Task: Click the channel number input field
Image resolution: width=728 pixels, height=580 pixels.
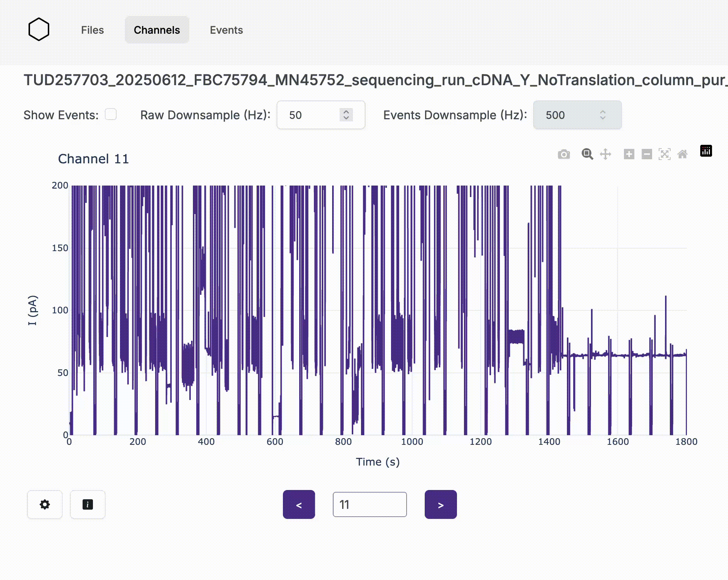Action: 370,504
